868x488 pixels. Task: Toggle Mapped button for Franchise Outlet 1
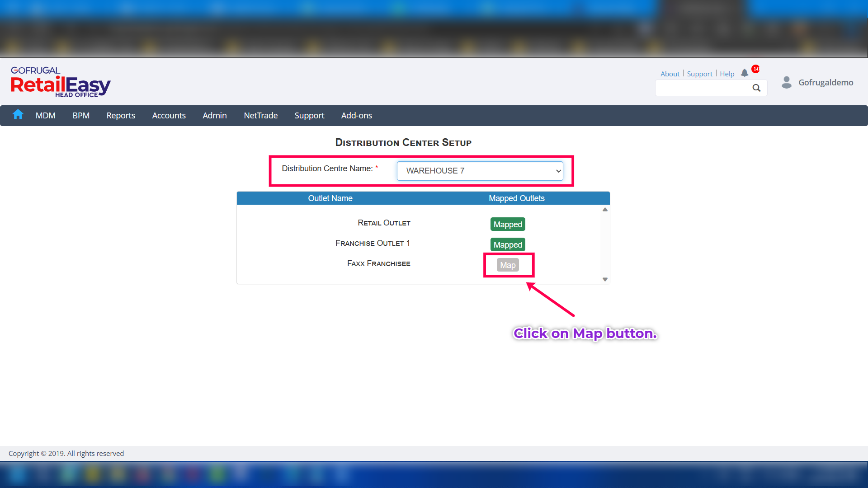coord(508,245)
